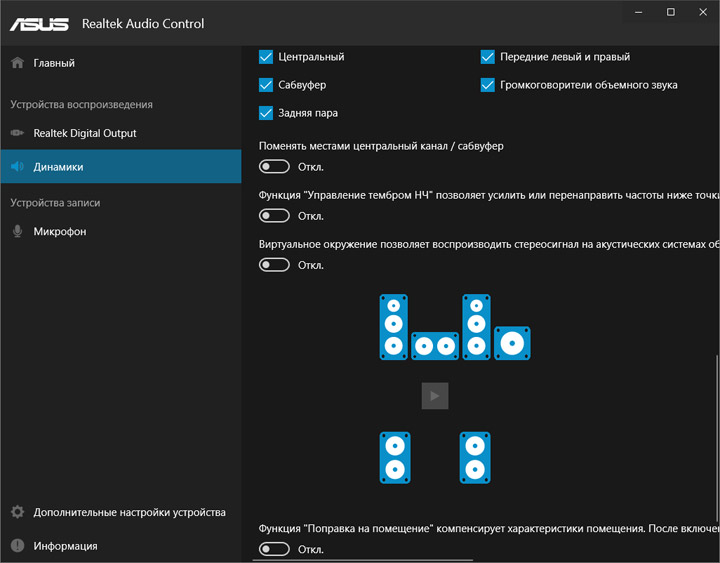Click the center speaker icon

point(434,346)
